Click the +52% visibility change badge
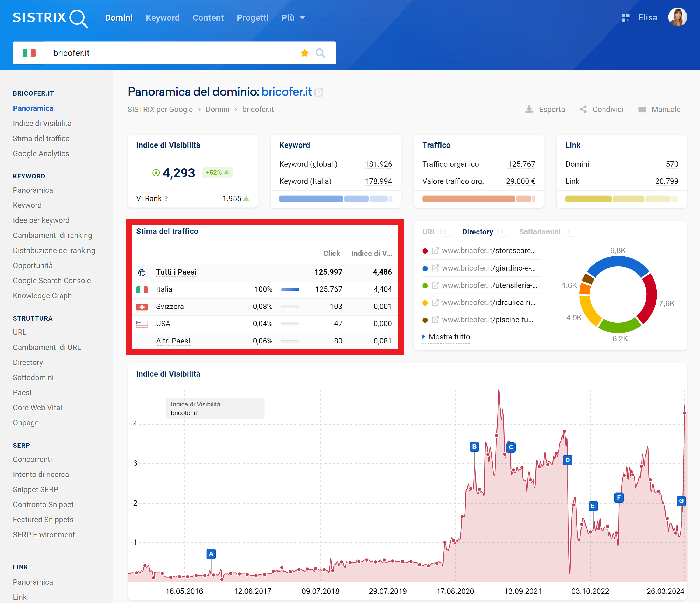This screenshot has height=603, width=700. point(217,173)
